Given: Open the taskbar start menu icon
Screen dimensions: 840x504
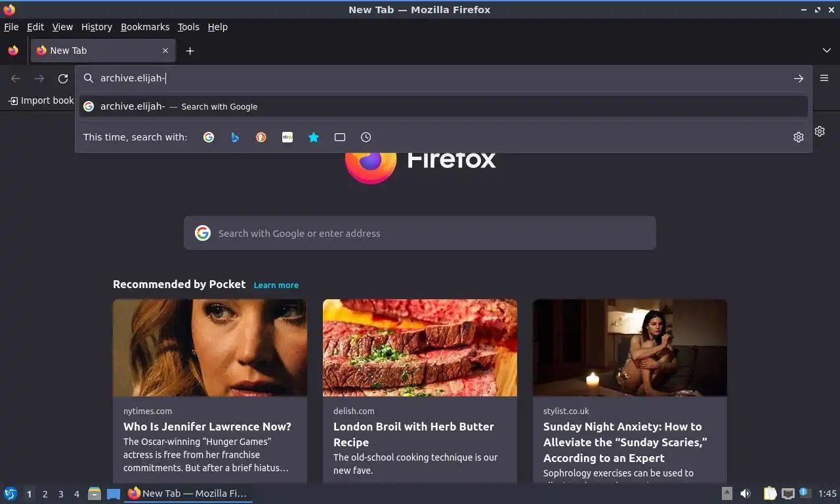Looking at the screenshot, I should tap(10, 493).
